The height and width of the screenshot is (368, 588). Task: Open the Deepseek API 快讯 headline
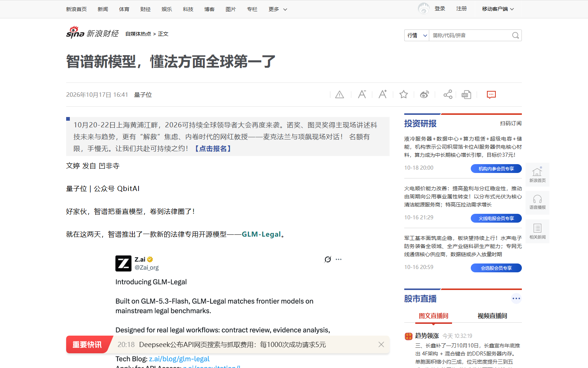pyautogui.click(x=232, y=344)
